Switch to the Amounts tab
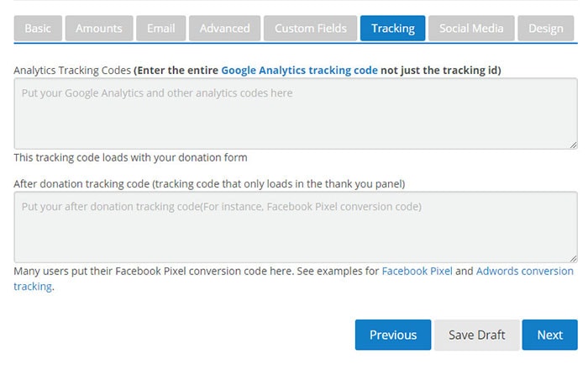 [99, 29]
